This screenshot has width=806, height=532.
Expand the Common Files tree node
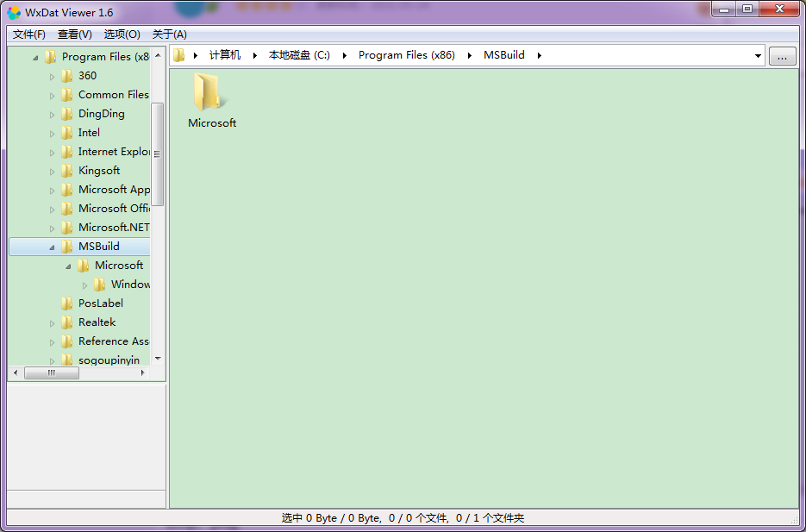(x=52, y=96)
